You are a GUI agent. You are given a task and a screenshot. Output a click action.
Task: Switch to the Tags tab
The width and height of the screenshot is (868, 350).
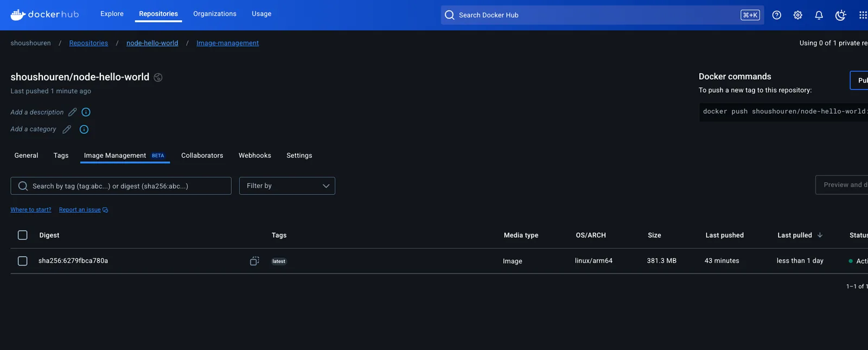coord(61,155)
